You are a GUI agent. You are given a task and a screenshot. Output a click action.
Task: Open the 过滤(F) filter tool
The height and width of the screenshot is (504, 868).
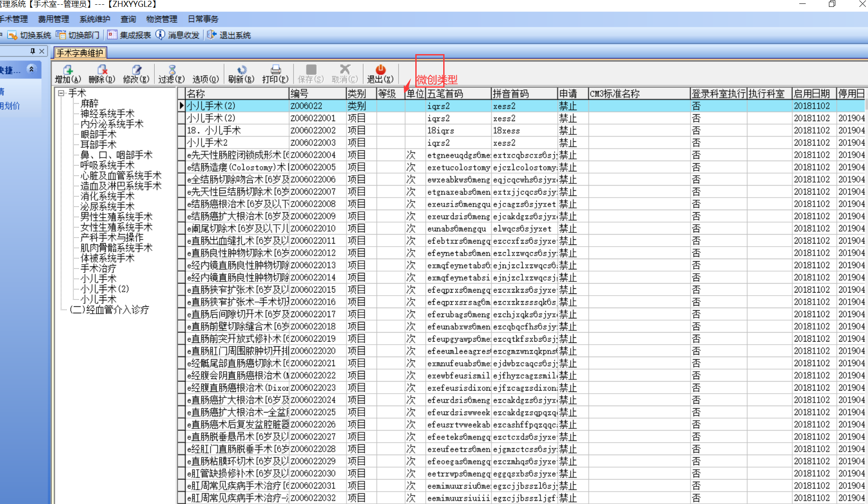click(x=171, y=70)
